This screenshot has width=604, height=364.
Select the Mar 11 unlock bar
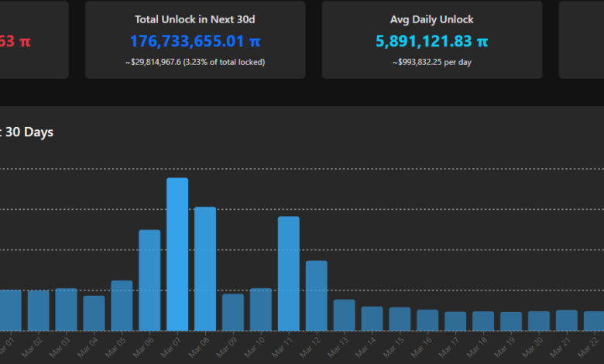coord(289,274)
